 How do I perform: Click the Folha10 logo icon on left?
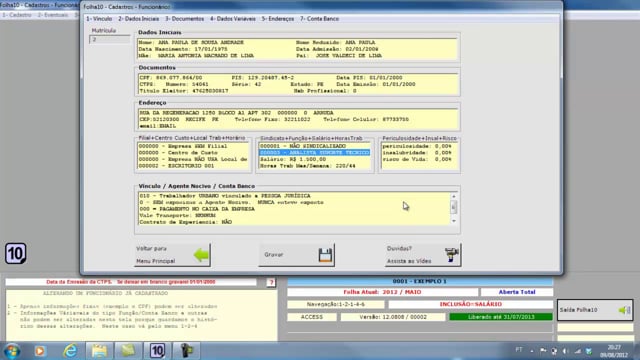pos(16,253)
